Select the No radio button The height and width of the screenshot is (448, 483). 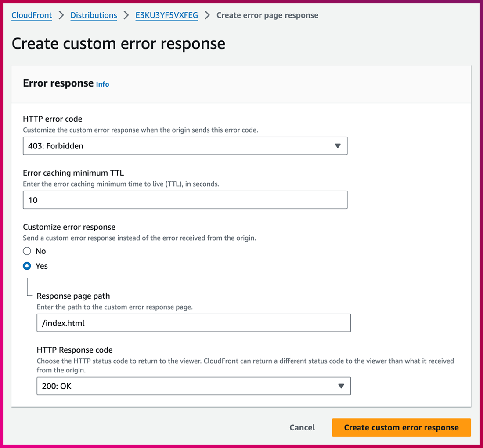(27, 251)
